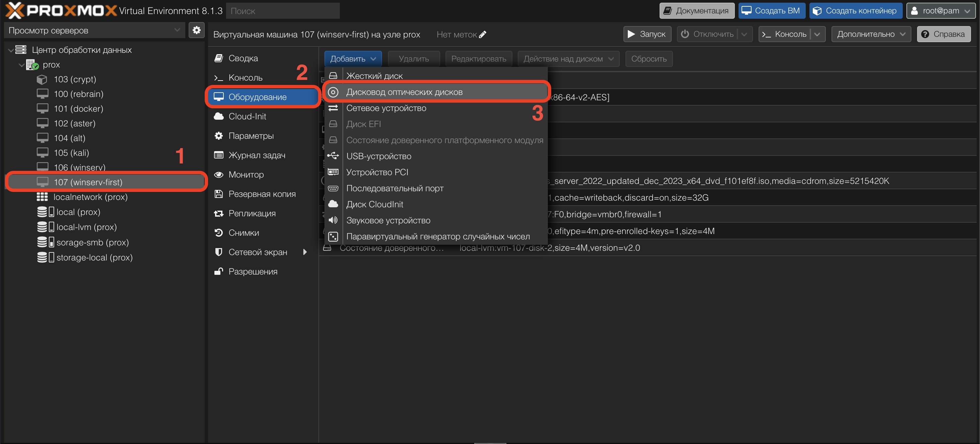Viewport: 980px width, 444px height.
Task: Click the search input field
Action: [282, 11]
